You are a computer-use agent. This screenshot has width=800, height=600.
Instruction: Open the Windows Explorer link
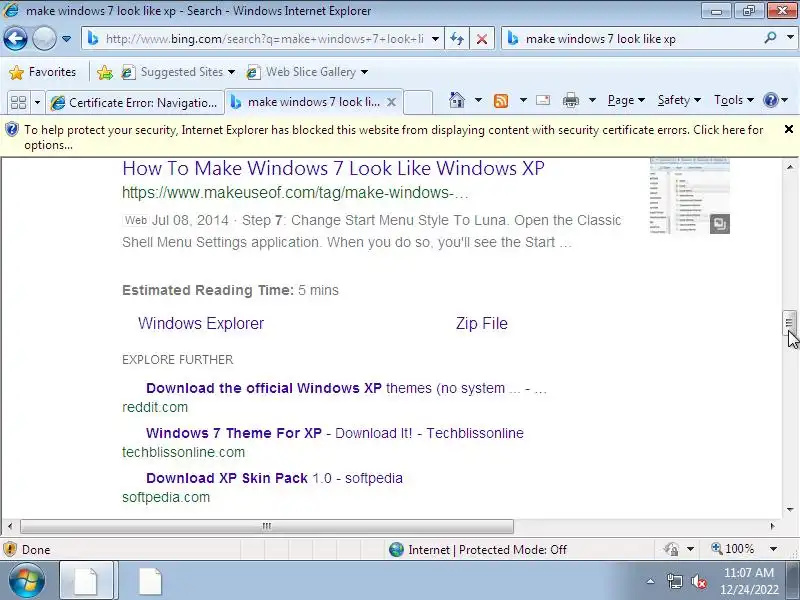click(x=201, y=323)
